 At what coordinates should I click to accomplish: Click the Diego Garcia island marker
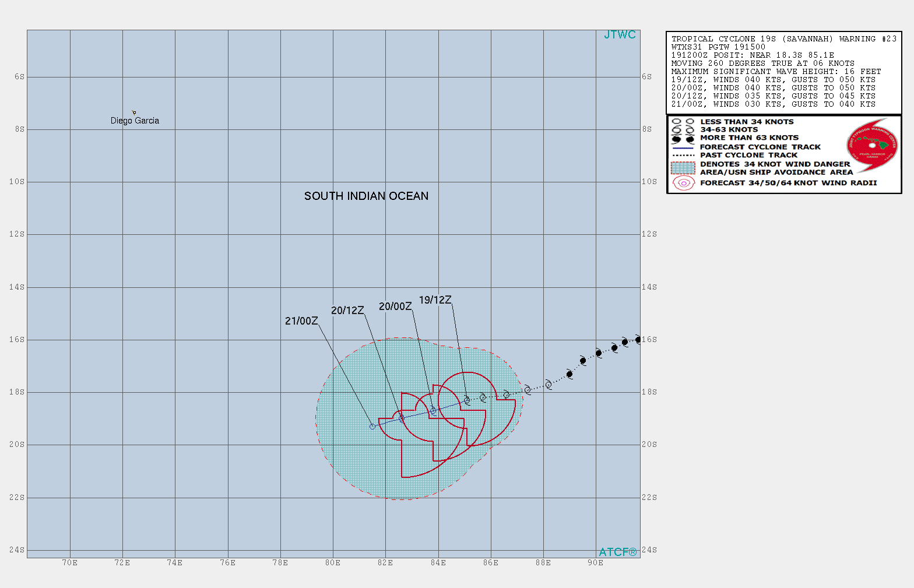pos(134,112)
